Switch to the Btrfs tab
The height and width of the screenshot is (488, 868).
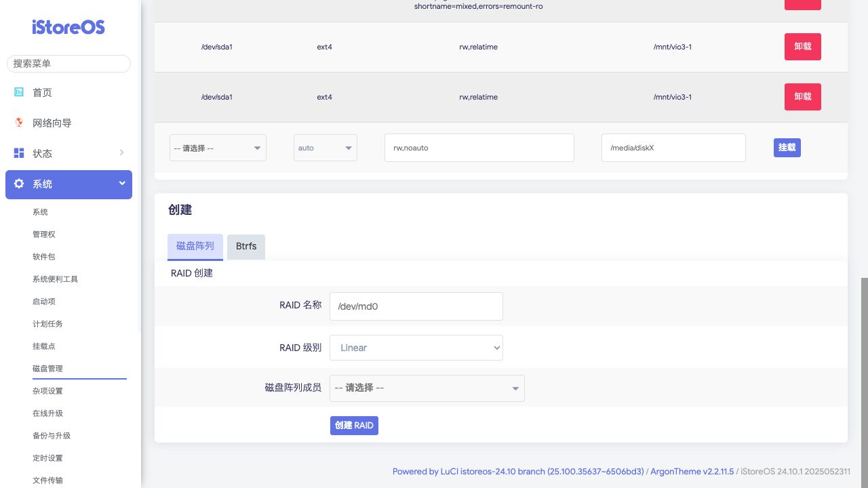click(246, 247)
